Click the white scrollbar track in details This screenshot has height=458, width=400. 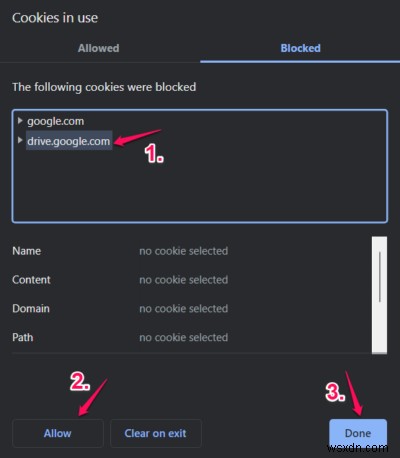(x=379, y=327)
